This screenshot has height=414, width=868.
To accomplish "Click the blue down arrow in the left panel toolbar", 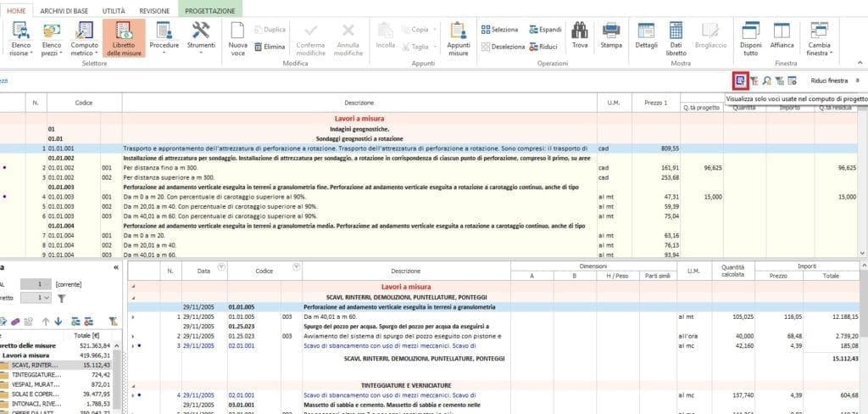I will click(58, 321).
